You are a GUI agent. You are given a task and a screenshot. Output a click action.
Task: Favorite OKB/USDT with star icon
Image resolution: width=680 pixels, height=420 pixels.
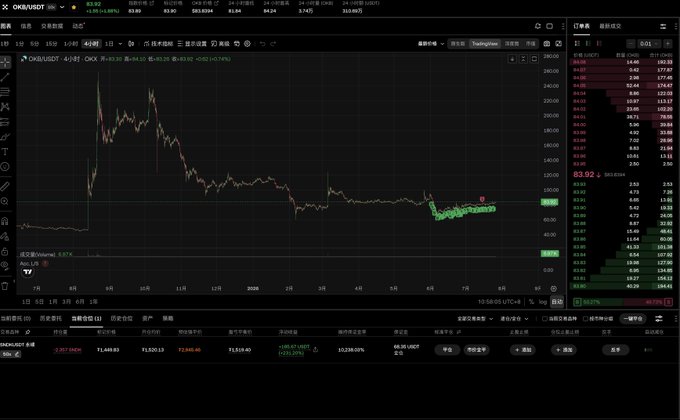click(x=74, y=7)
